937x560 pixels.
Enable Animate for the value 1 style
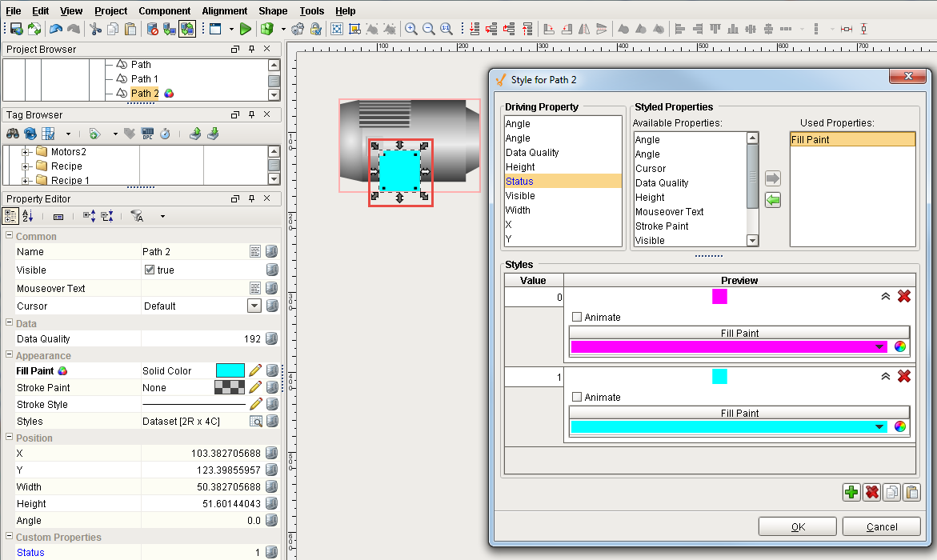[x=578, y=398]
